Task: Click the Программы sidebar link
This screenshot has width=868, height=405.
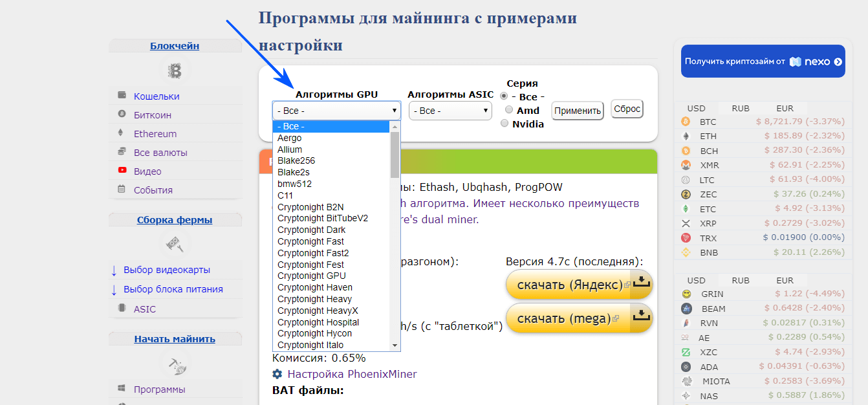Action: (160, 389)
